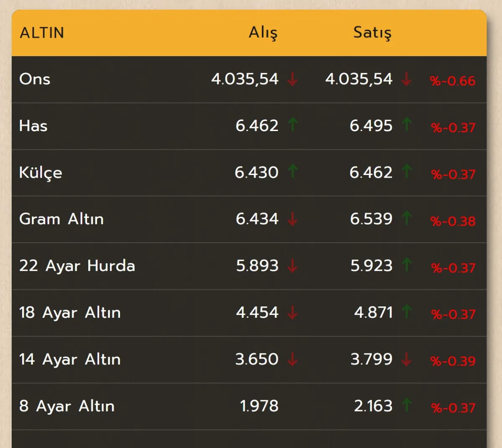Screen dimensions: 502x448
Task: Click the green up arrow beside Külçe Satış 6.462
Action: tap(406, 172)
